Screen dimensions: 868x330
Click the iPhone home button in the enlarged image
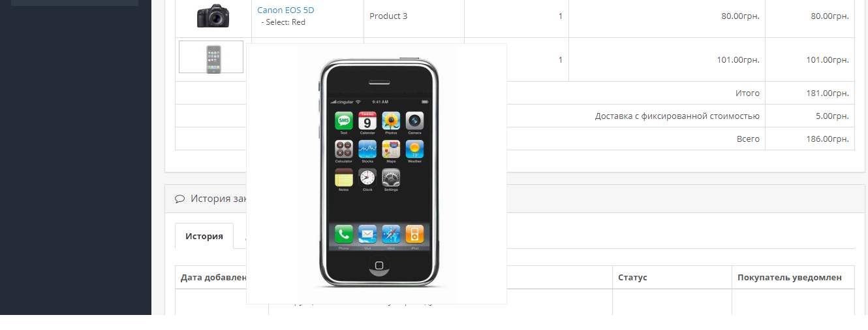[379, 265]
